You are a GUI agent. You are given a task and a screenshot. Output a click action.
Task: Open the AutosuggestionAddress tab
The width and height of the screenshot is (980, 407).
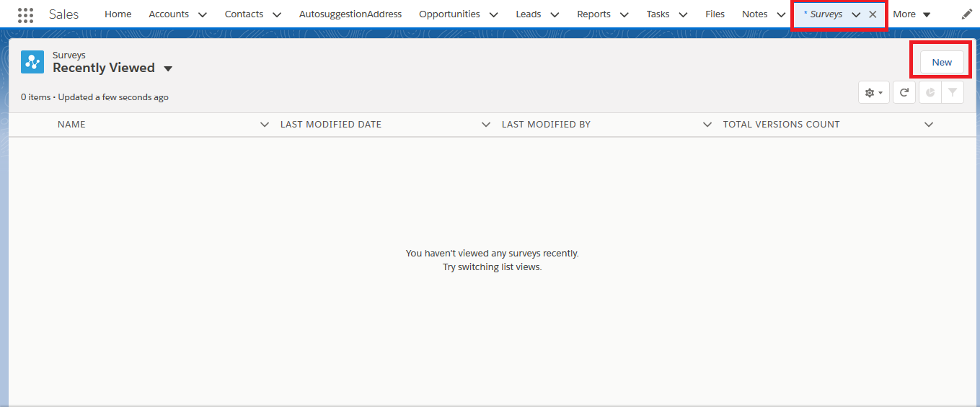[350, 14]
